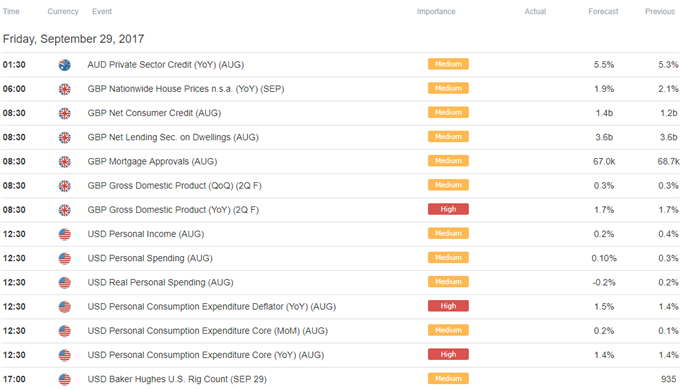The height and width of the screenshot is (389, 680).
Task: Click the US flag beside Real Personal Spending
Action: (x=65, y=283)
